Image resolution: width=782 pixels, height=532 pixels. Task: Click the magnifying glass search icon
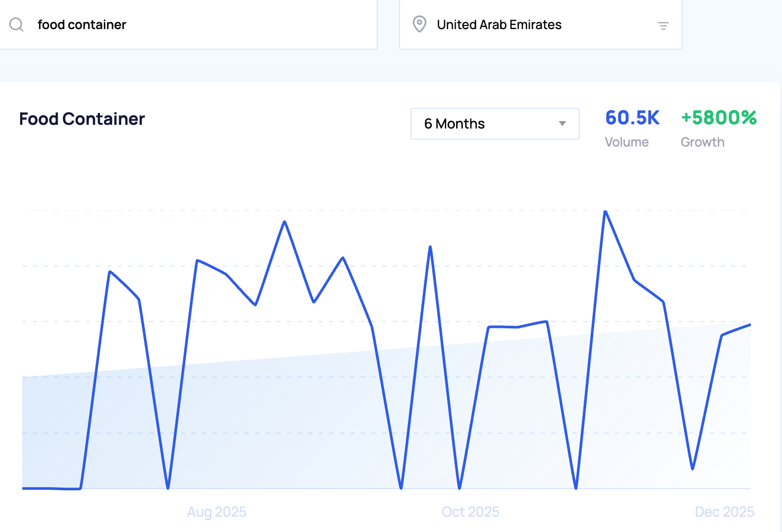click(16, 25)
